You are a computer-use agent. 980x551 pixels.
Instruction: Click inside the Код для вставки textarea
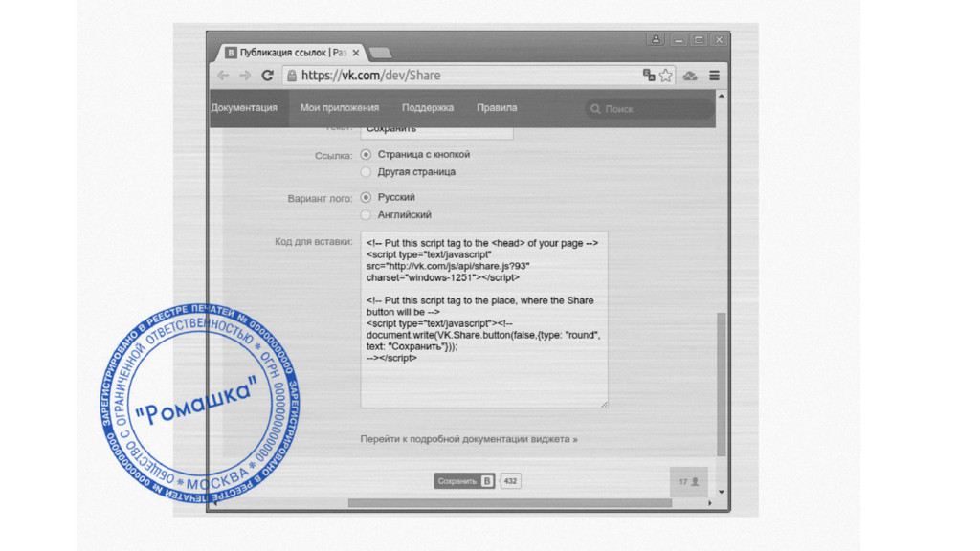click(484, 320)
